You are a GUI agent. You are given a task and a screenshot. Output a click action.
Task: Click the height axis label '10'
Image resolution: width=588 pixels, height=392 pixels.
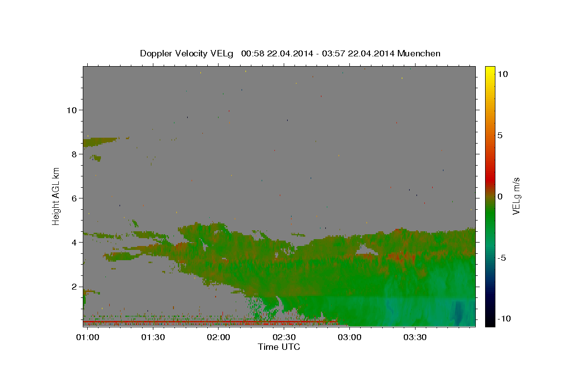71,110
